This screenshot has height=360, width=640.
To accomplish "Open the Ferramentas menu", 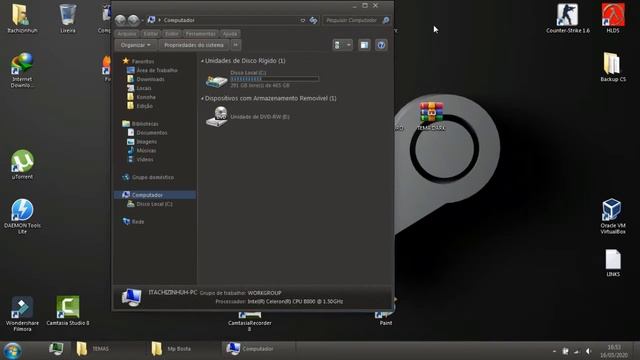I will (200, 34).
